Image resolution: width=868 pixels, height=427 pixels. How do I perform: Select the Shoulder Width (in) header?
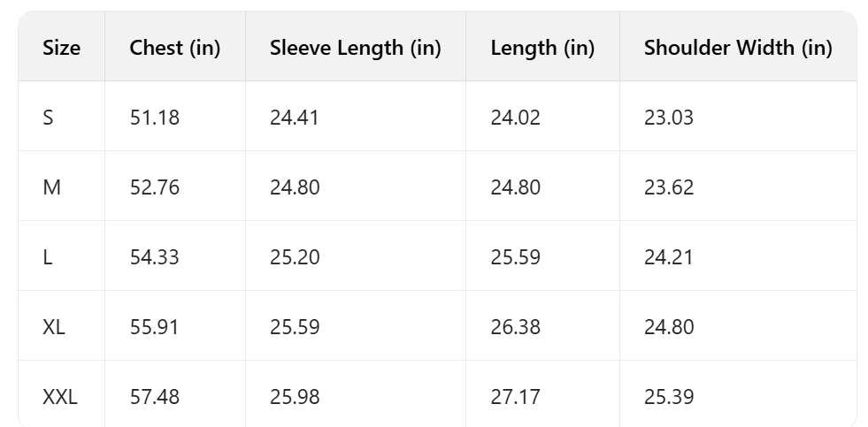click(737, 48)
